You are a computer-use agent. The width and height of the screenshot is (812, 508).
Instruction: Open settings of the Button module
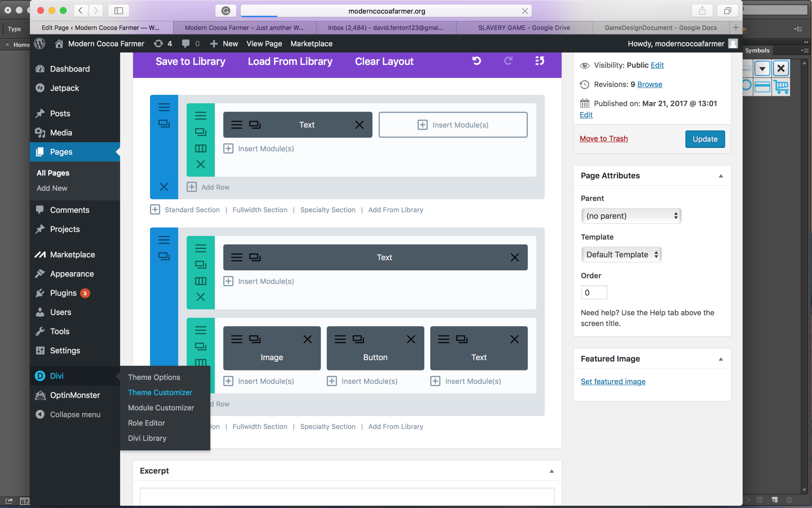(x=340, y=339)
